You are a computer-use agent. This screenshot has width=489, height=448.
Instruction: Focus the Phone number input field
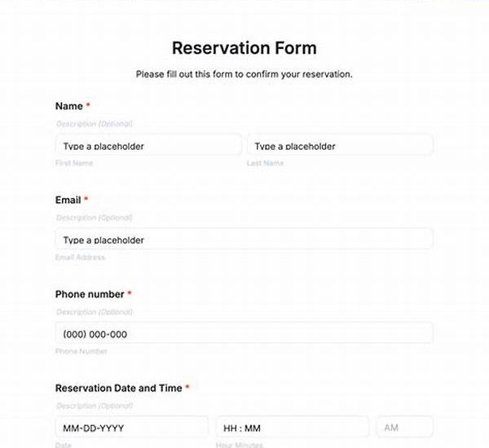244,333
